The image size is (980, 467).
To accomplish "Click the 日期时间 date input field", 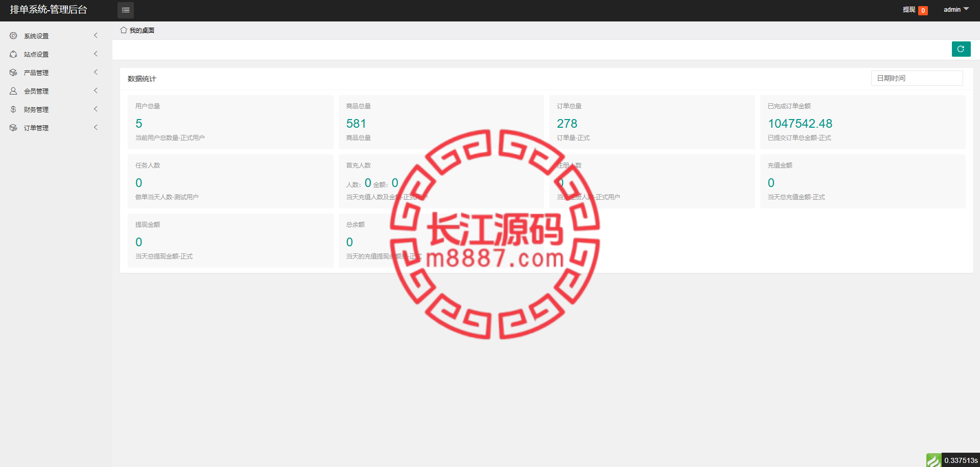I will coord(917,78).
